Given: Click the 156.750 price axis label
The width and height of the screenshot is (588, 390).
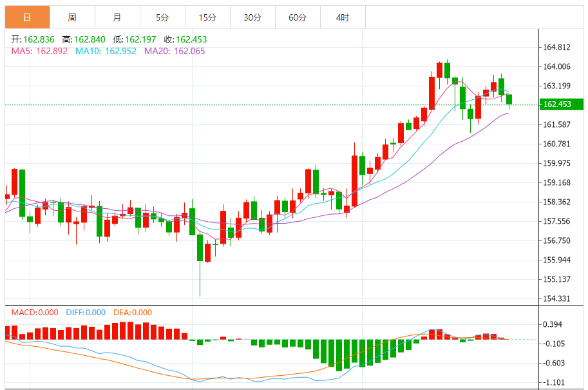Looking at the screenshot, I should click(x=556, y=240).
